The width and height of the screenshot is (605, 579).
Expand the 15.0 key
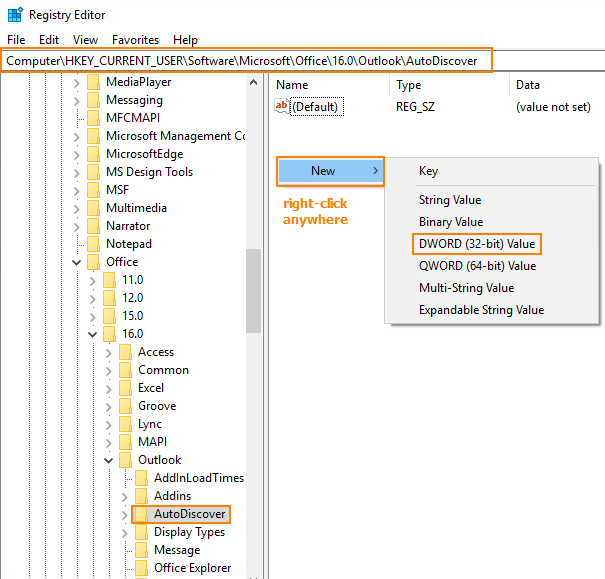pyautogui.click(x=93, y=317)
